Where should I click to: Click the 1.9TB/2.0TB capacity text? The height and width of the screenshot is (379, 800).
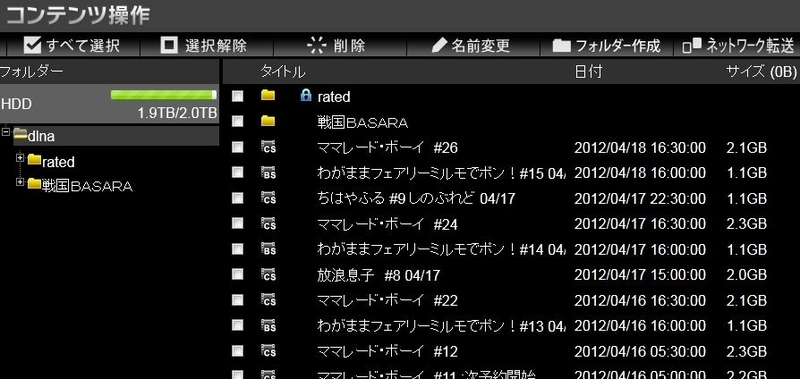(177, 113)
